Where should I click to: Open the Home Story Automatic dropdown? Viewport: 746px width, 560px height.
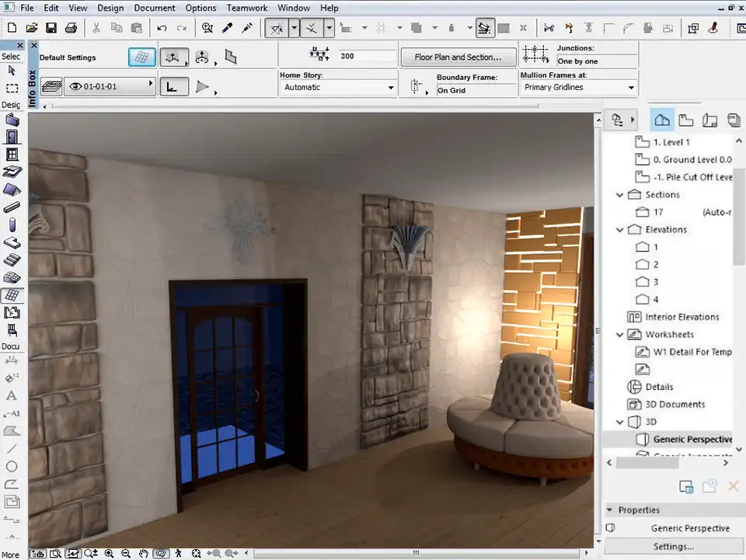(x=338, y=88)
